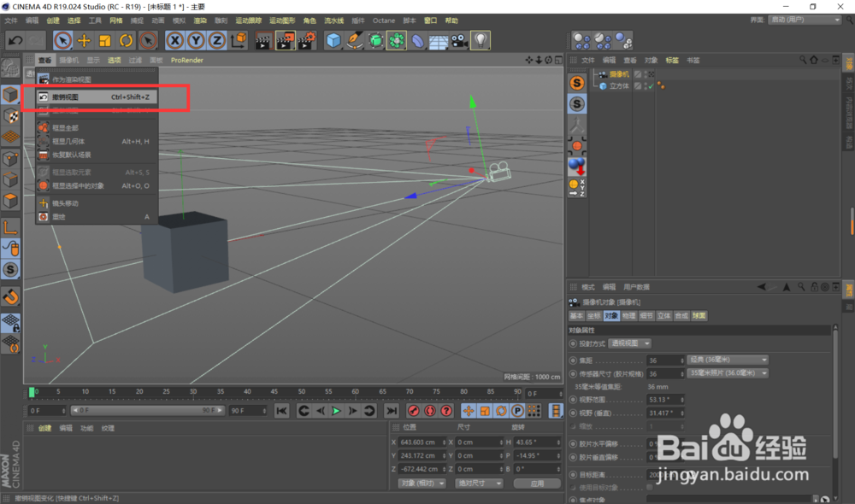
Task: Toggle Z axis lock button
Action: 217,40
